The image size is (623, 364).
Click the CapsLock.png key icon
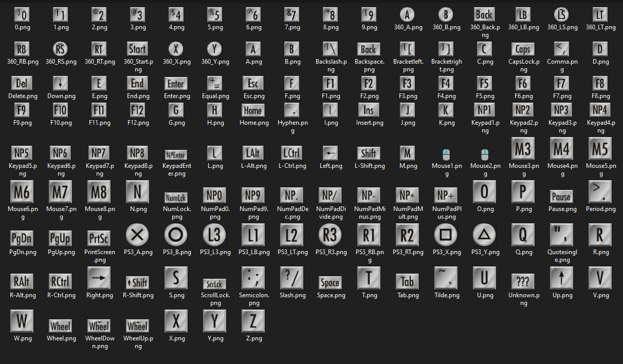523,49
